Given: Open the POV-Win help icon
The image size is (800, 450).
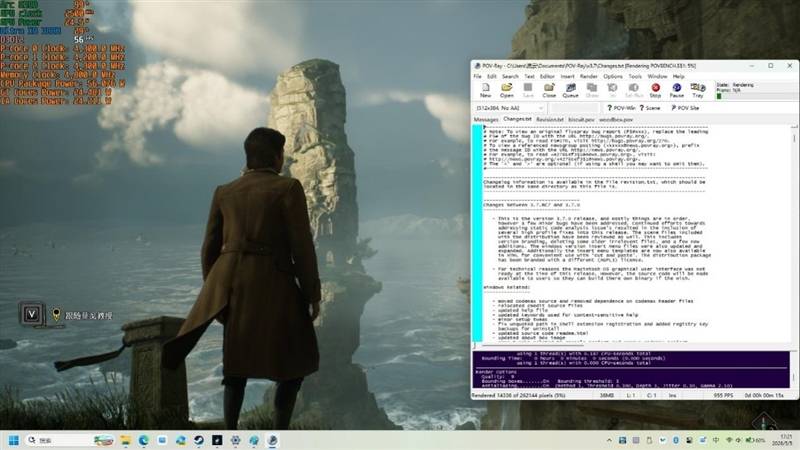Looking at the screenshot, I should coord(621,108).
